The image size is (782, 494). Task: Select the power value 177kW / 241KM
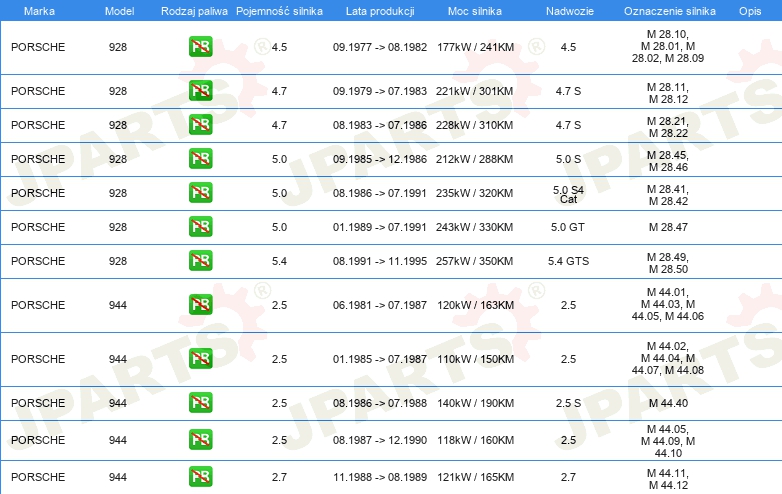click(475, 47)
